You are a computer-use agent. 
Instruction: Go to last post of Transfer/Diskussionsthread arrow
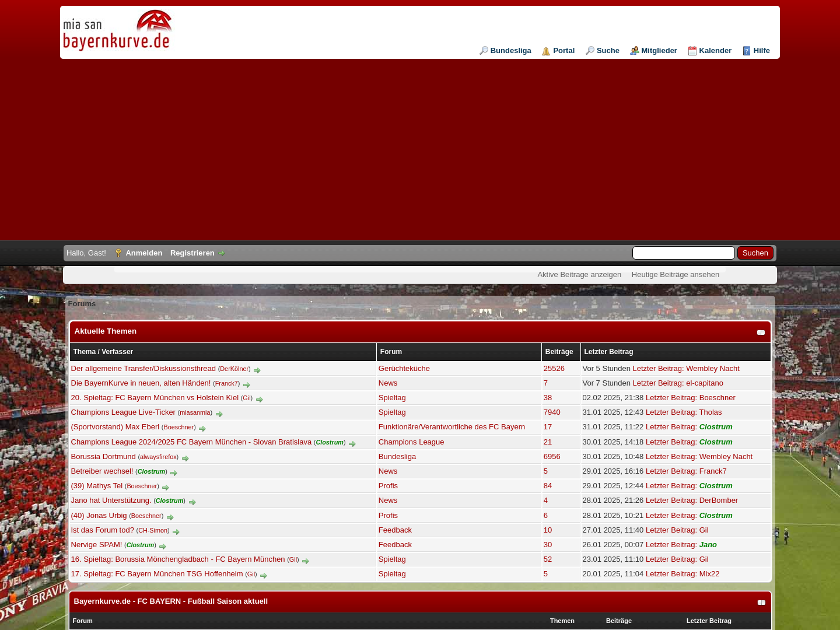[257, 370]
